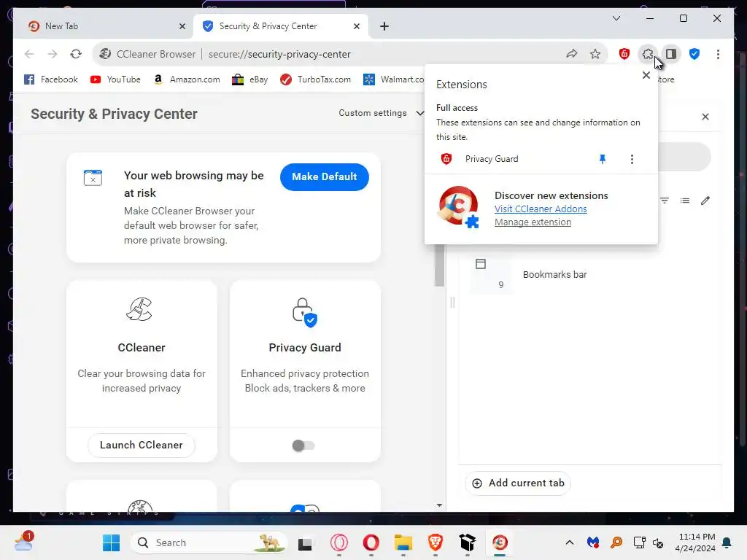Close the New Tab tab
747x560 pixels.
[x=182, y=26]
